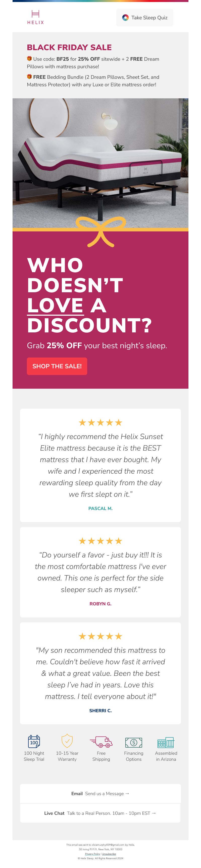
Task: Click the Financing Options dollar bill icon
Action: click(134, 742)
